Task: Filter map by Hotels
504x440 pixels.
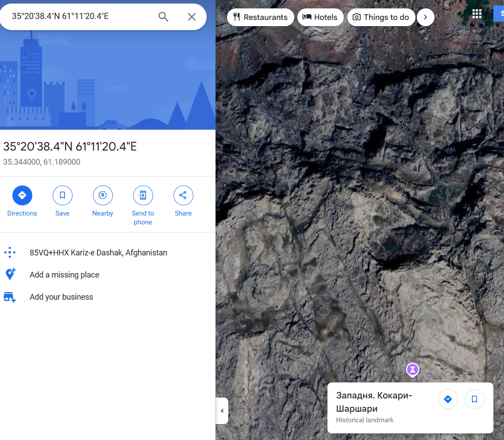Action: (320, 17)
